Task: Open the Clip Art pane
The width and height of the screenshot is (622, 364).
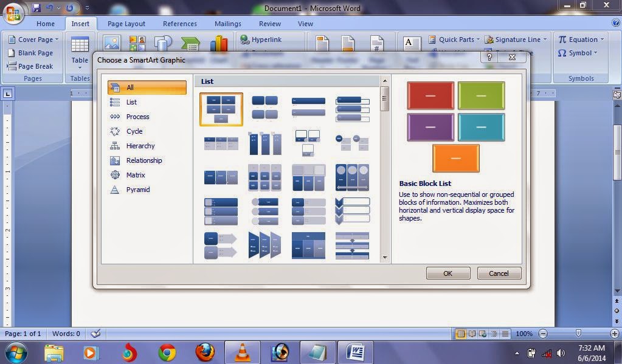Action: click(137, 43)
